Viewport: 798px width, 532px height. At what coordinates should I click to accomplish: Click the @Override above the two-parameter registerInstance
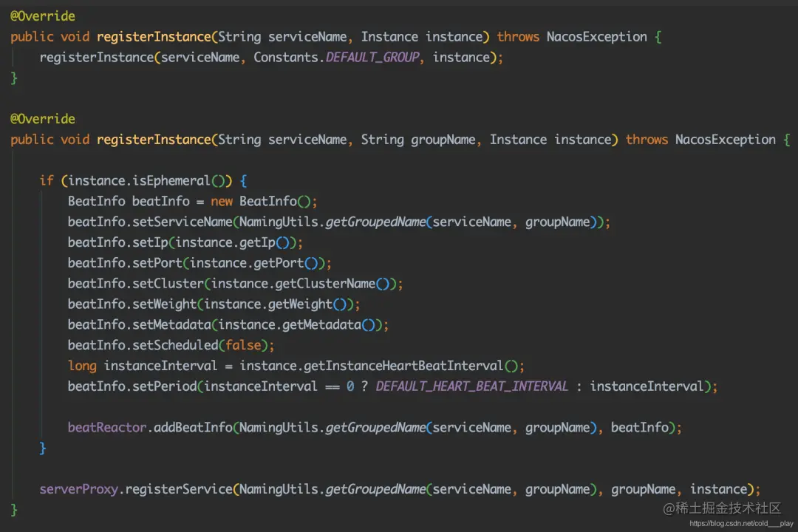[43, 16]
